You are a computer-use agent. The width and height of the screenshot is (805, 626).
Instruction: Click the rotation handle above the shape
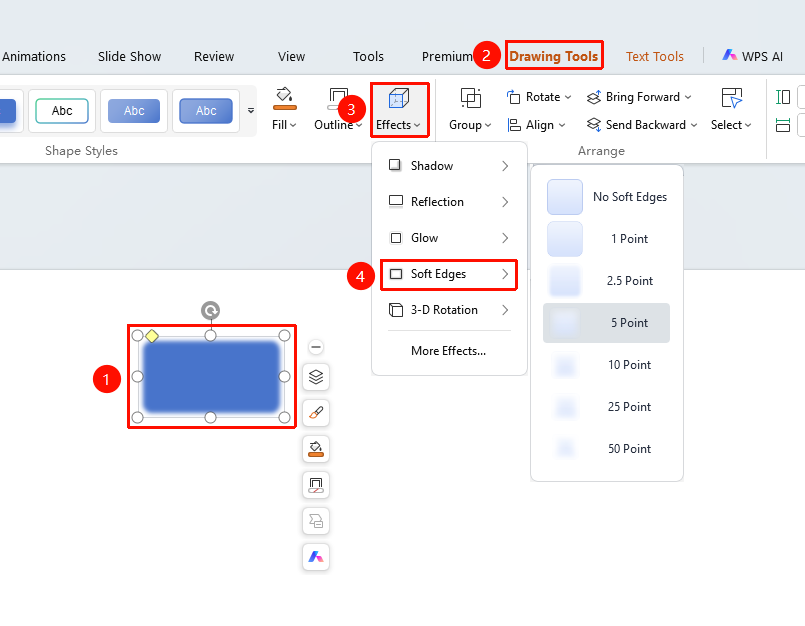[210, 310]
